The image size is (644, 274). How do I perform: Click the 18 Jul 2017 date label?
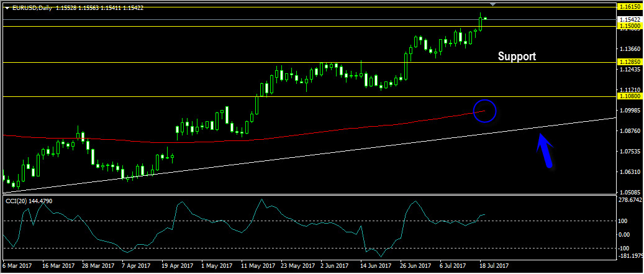click(494, 266)
